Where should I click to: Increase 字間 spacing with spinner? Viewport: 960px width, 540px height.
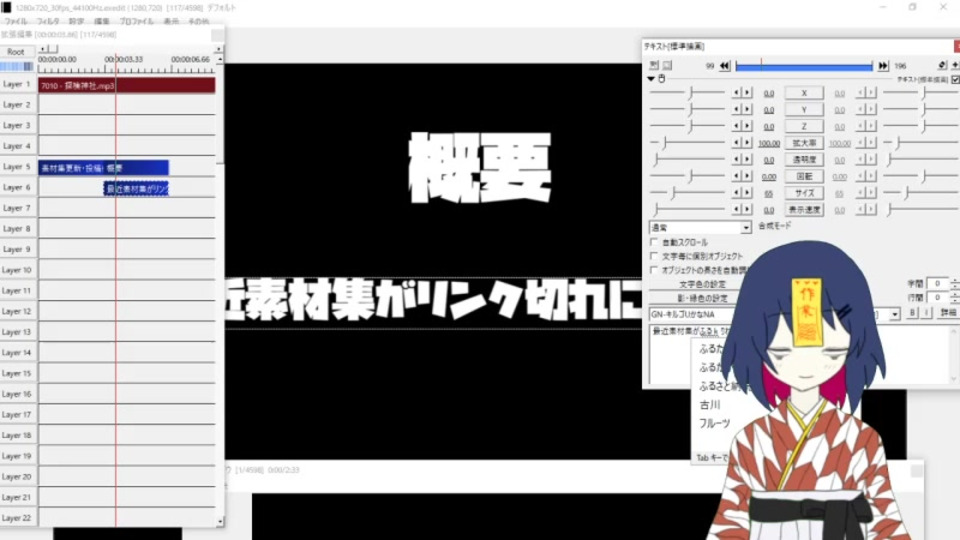pos(955,281)
